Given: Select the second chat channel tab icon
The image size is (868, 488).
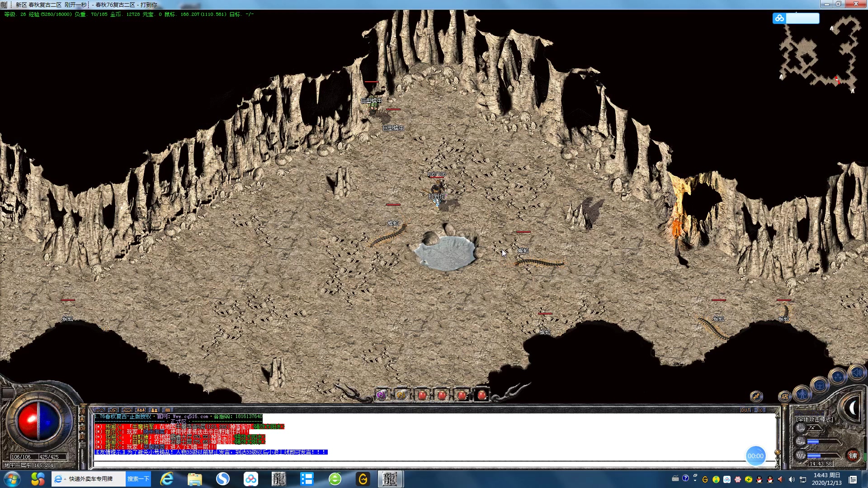Looking at the screenshot, I should [x=113, y=410].
